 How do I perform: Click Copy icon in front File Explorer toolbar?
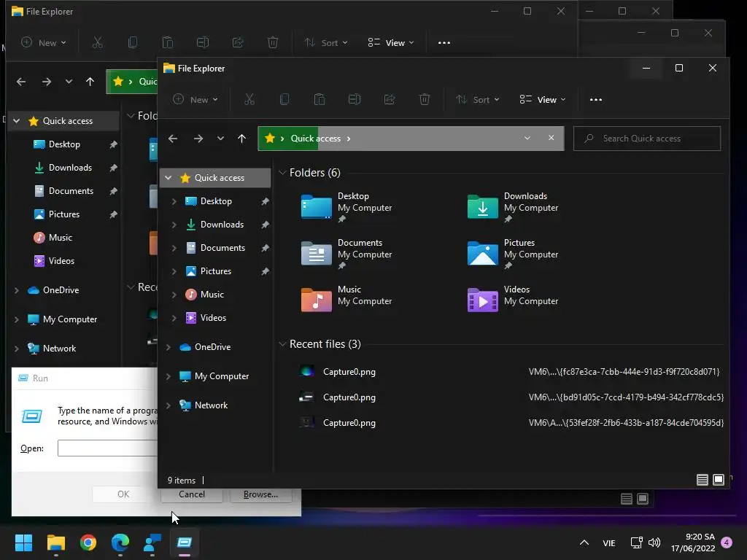(x=285, y=99)
